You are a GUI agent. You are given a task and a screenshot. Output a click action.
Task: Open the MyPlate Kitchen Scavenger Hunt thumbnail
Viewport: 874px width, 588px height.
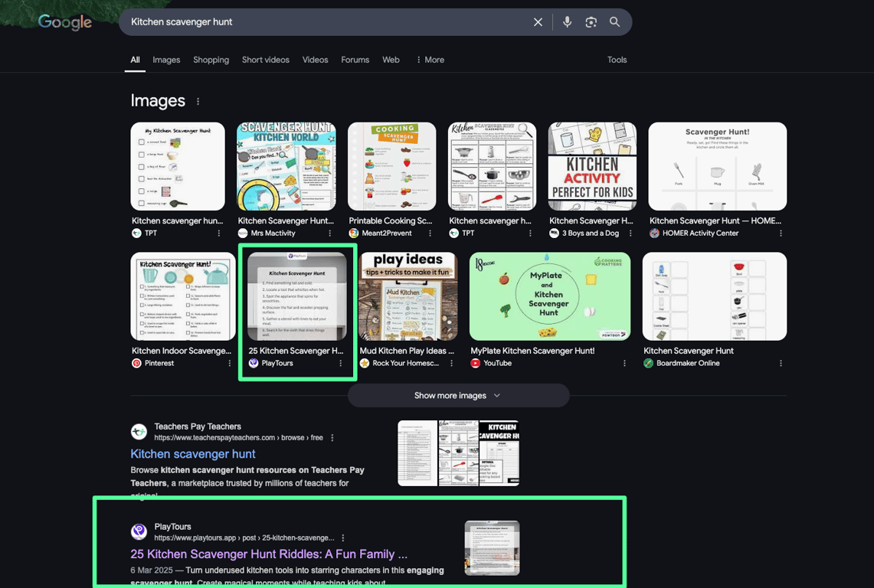point(549,296)
